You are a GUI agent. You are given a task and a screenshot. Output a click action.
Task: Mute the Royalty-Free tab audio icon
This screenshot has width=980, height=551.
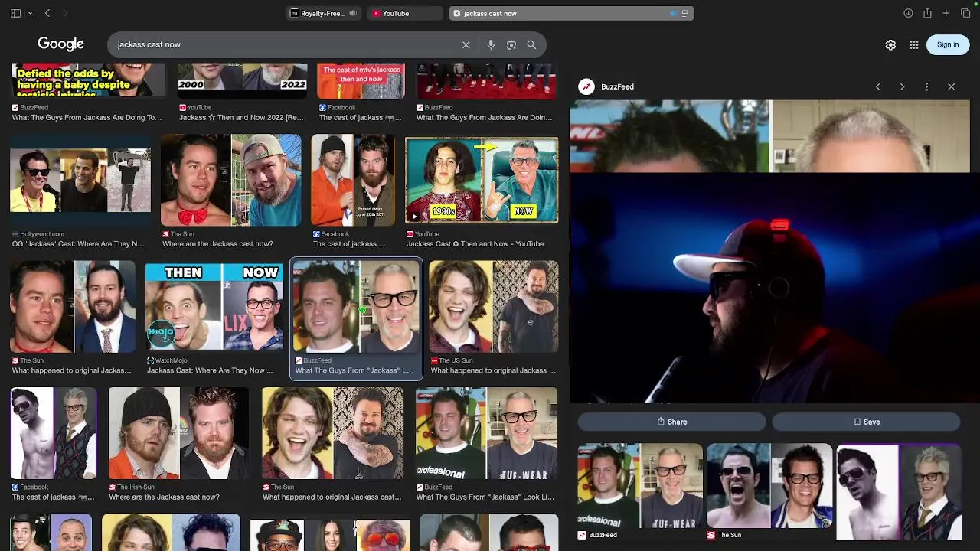pyautogui.click(x=354, y=13)
